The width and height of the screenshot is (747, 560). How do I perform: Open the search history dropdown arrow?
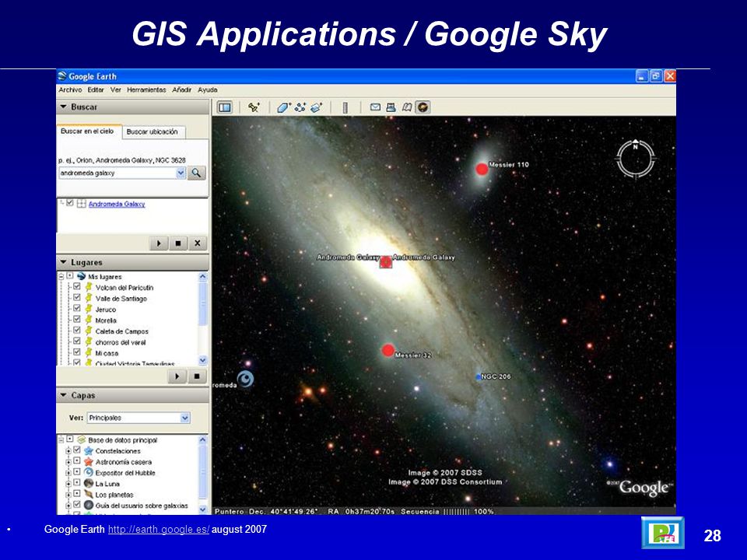(x=181, y=173)
